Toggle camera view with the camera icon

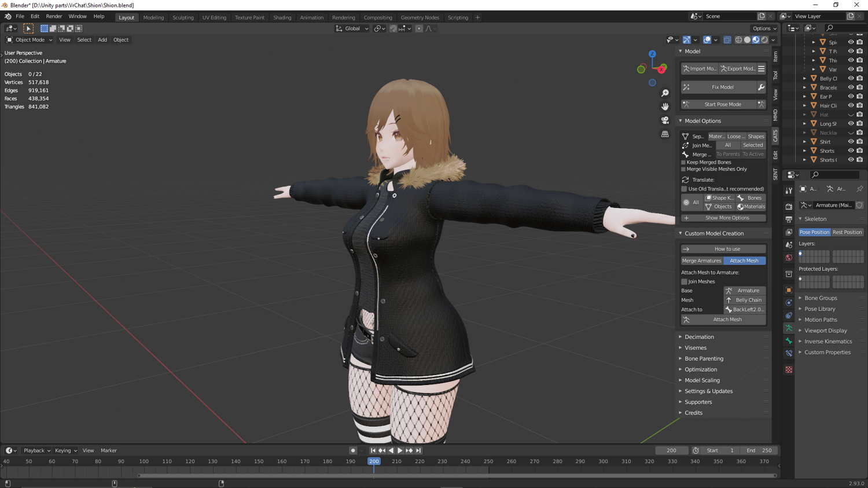665,120
